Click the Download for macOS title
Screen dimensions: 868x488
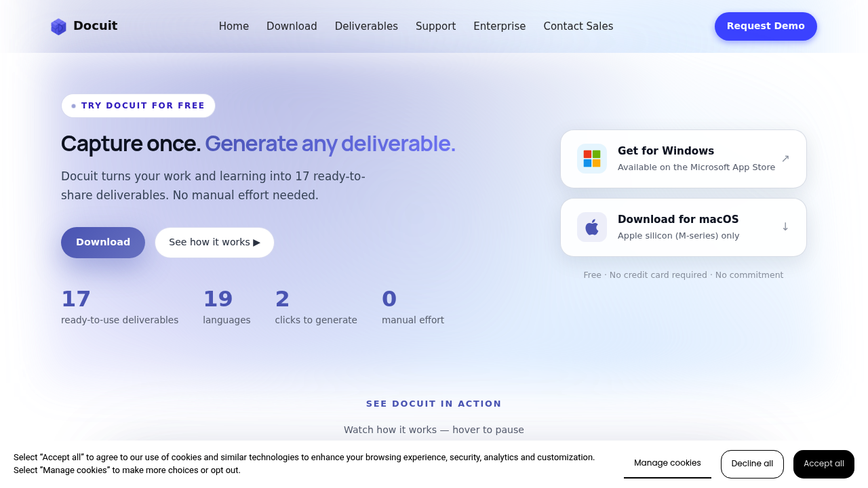coord(678,220)
